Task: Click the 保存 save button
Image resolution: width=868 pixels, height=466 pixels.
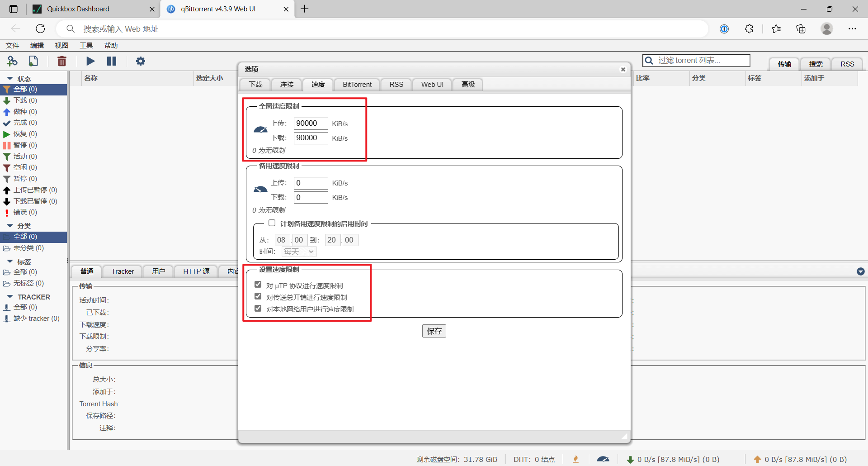Action: pyautogui.click(x=434, y=331)
